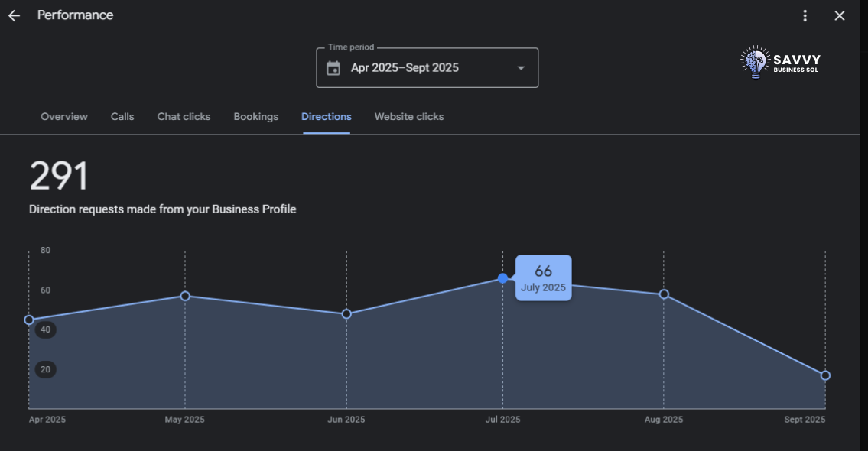Select the Directions tab
Screen dimensions: 868x451
coord(326,117)
